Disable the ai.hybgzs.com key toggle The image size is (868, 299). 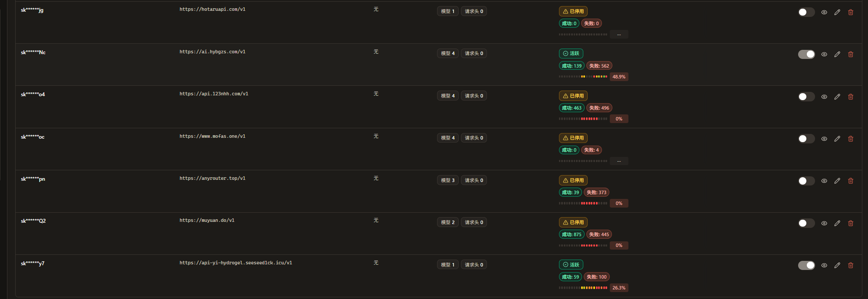[806, 54]
